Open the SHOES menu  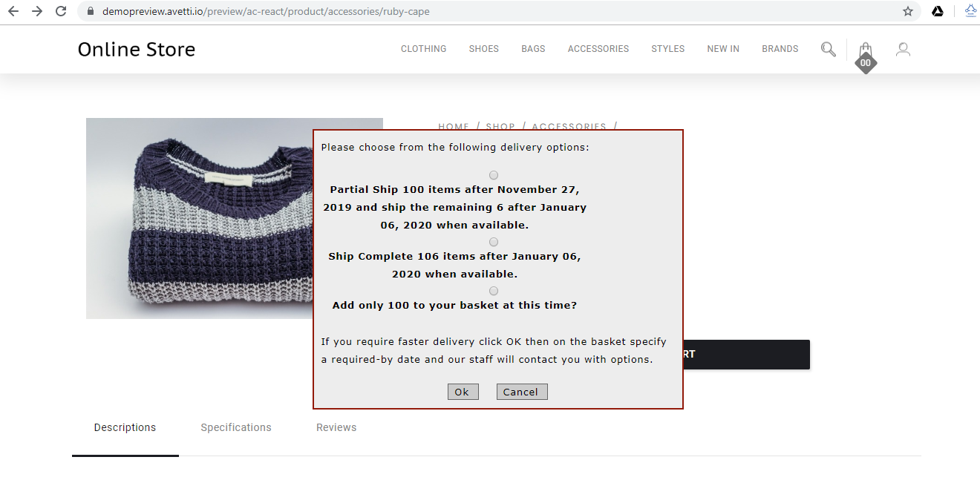[x=484, y=49]
